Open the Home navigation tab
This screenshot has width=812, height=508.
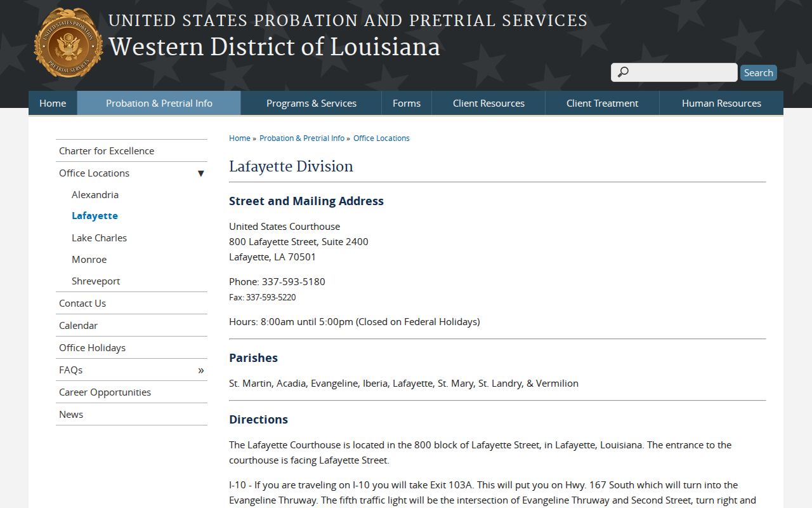[53, 103]
